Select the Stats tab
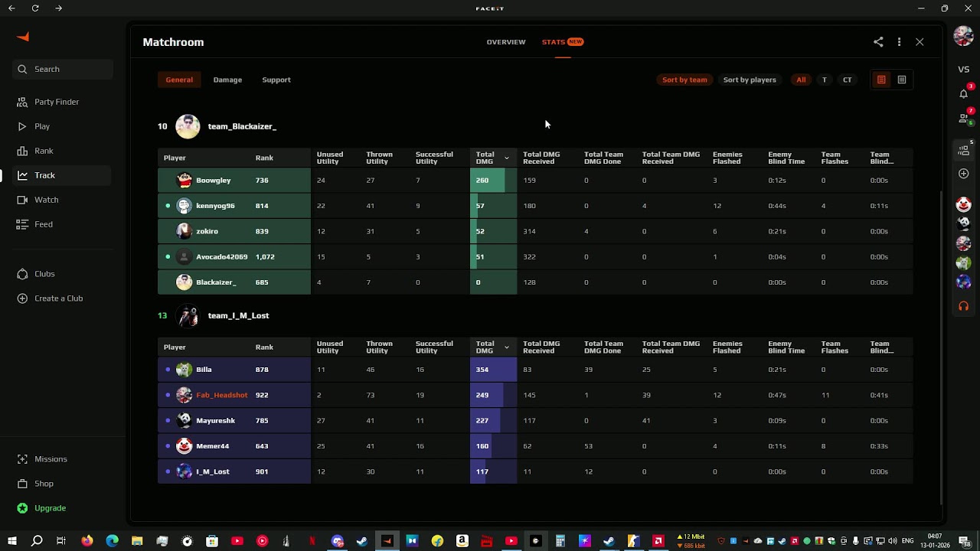980x551 pixels. pyautogui.click(x=562, y=42)
